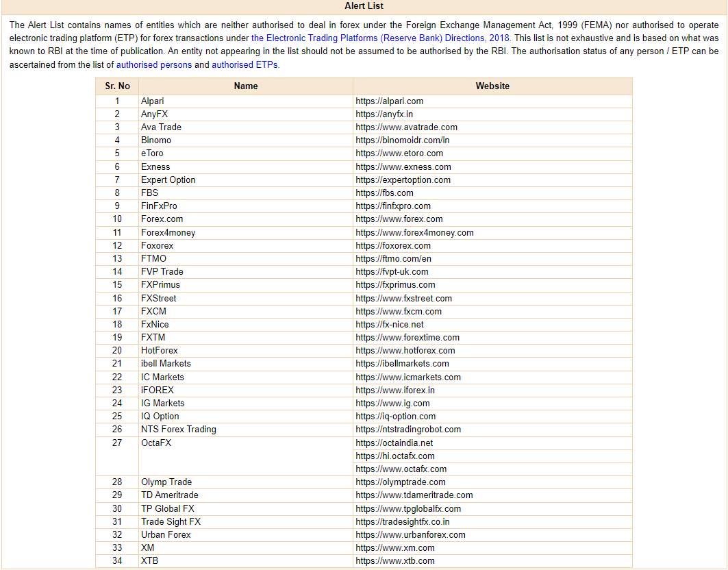Select the FXTM name cell
Screen dimensions: 728x570
246,337
